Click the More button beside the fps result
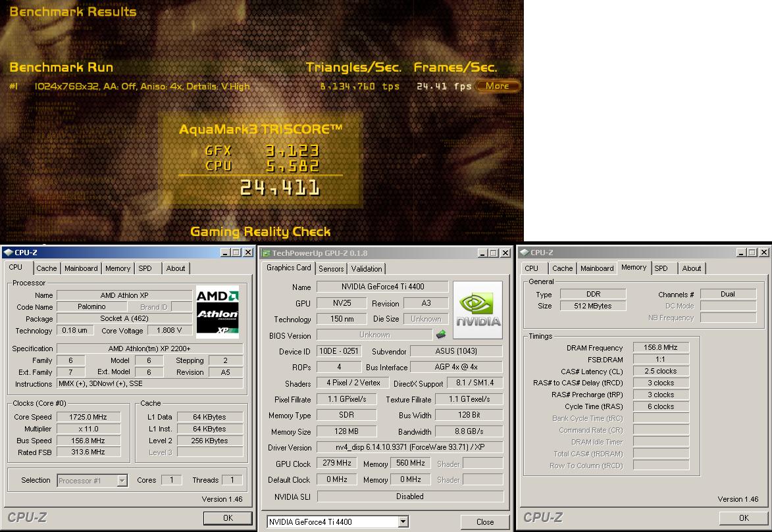The width and height of the screenshot is (772, 532). [498, 86]
